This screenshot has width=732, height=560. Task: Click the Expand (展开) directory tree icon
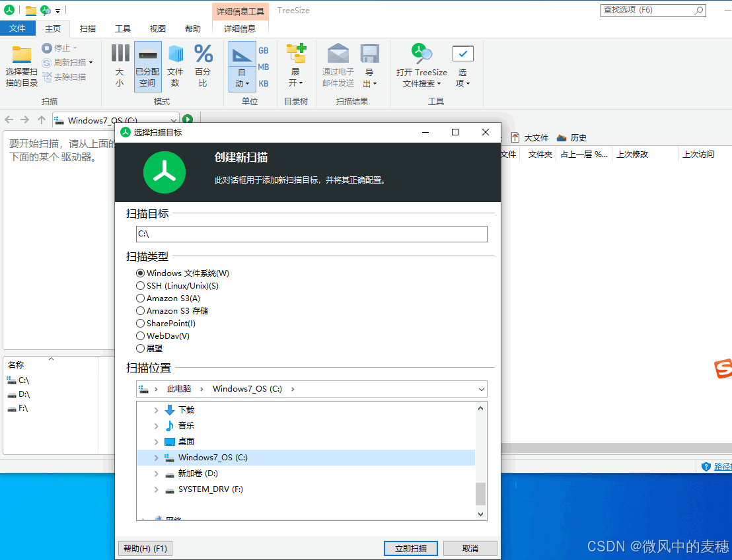click(x=296, y=53)
